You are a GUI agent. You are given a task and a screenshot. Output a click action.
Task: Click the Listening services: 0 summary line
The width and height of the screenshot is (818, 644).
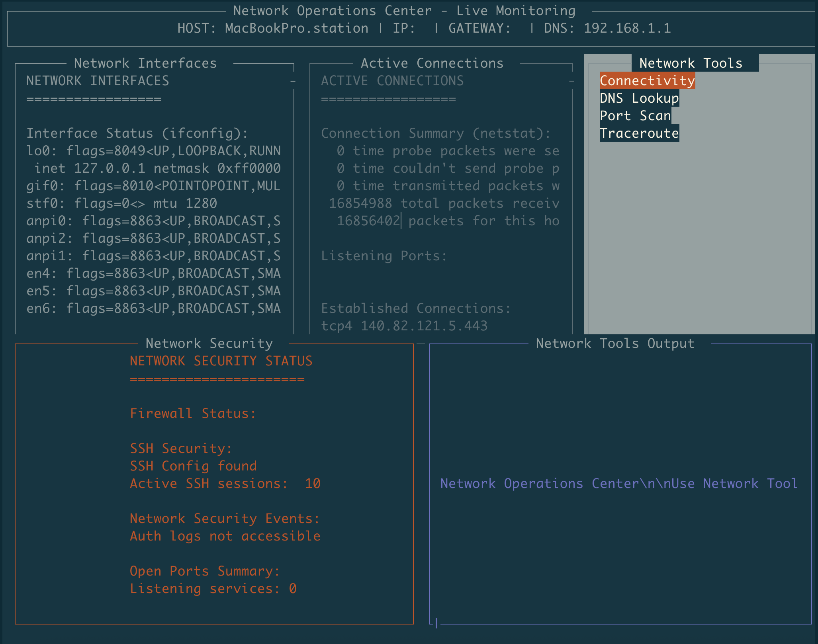[x=213, y=588]
